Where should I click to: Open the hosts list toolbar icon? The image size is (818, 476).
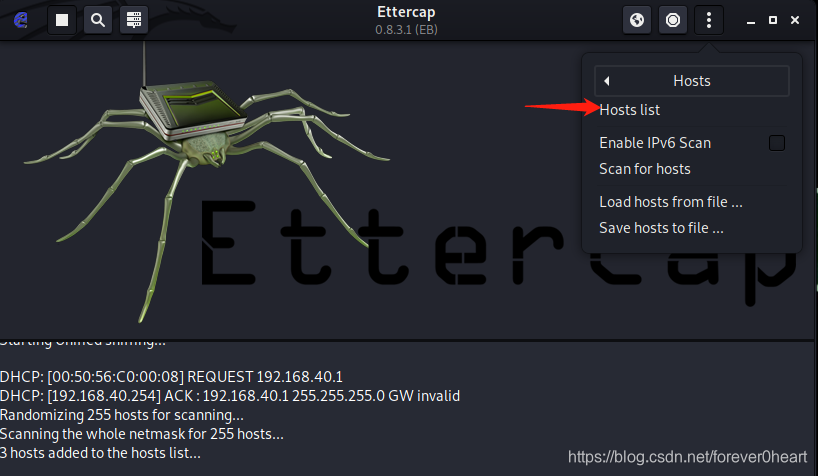point(134,20)
